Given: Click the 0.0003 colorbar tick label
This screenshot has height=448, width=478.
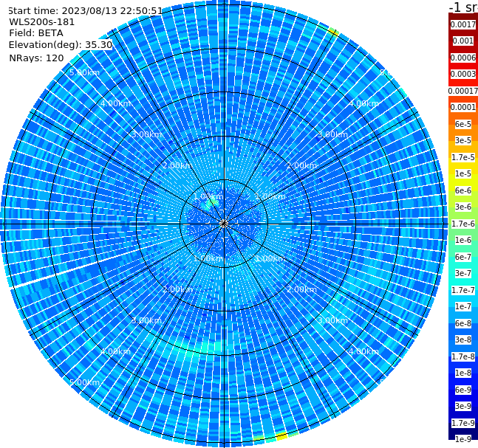Looking at the screenshot, I should pos(462,74).
